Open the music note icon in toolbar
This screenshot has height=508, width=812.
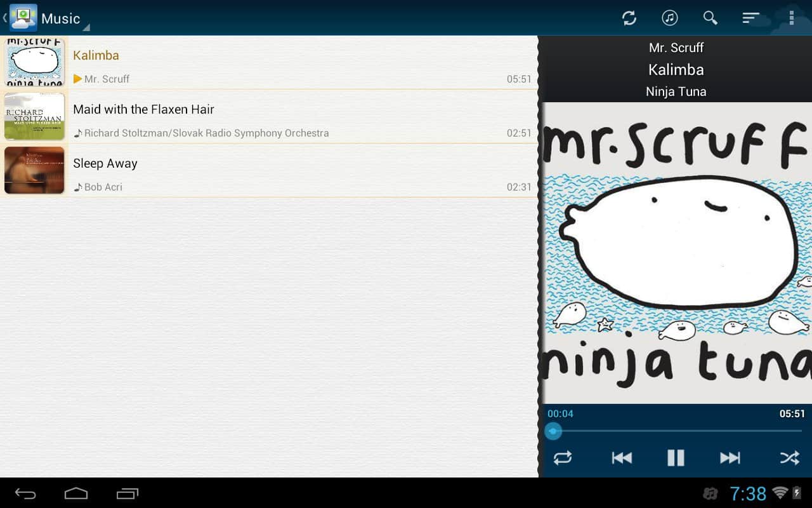tap(669, 18)
